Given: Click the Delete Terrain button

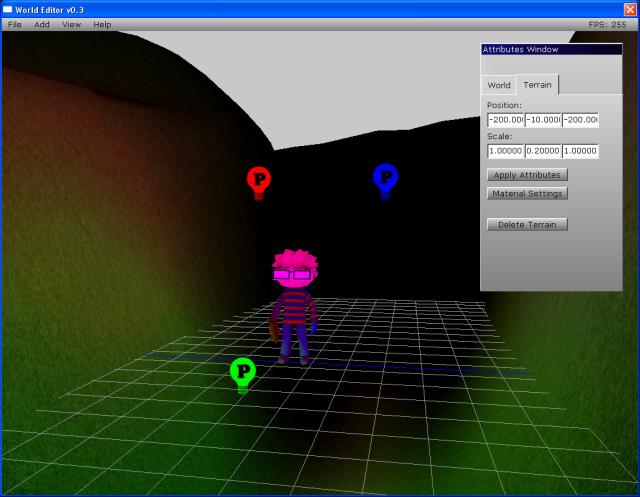Looking at the screenshot, I should pyautogui.click(x=527, y=224).
